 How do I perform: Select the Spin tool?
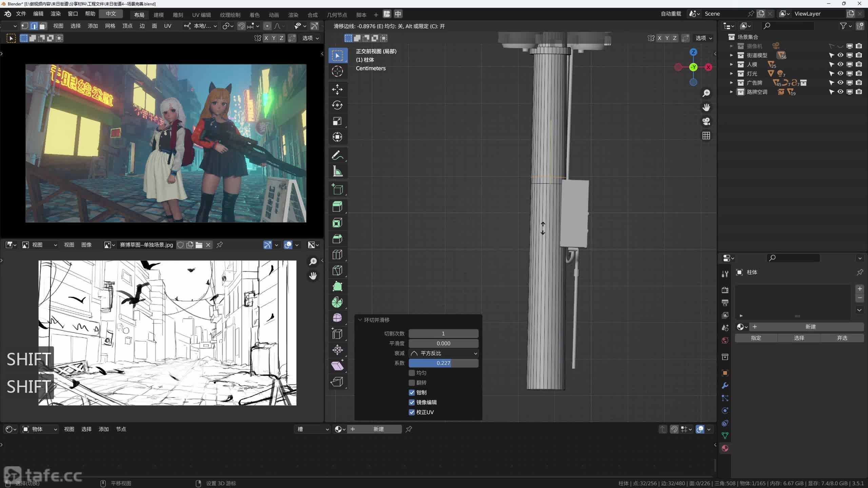[x=337, y=302]
